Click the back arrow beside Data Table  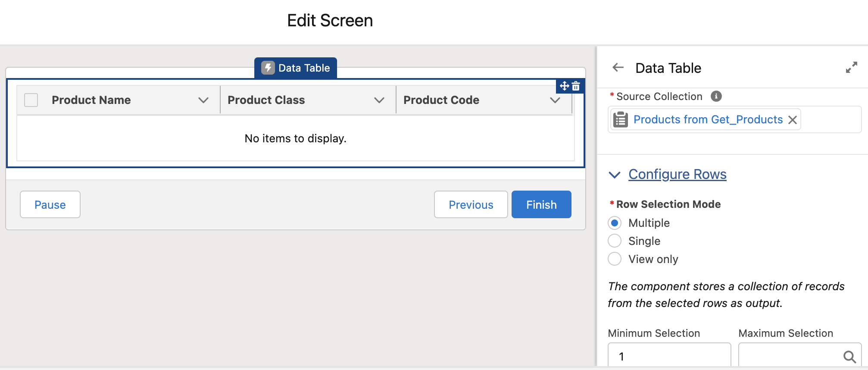coord(618,68)
